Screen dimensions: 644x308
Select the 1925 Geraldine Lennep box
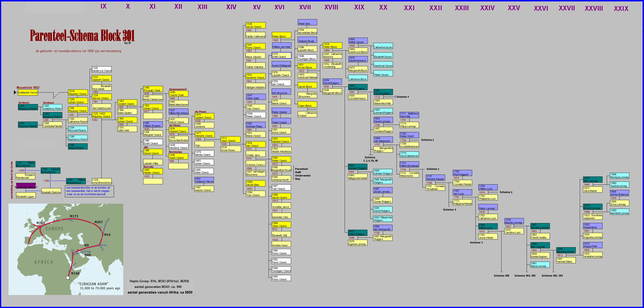[593, 255]
